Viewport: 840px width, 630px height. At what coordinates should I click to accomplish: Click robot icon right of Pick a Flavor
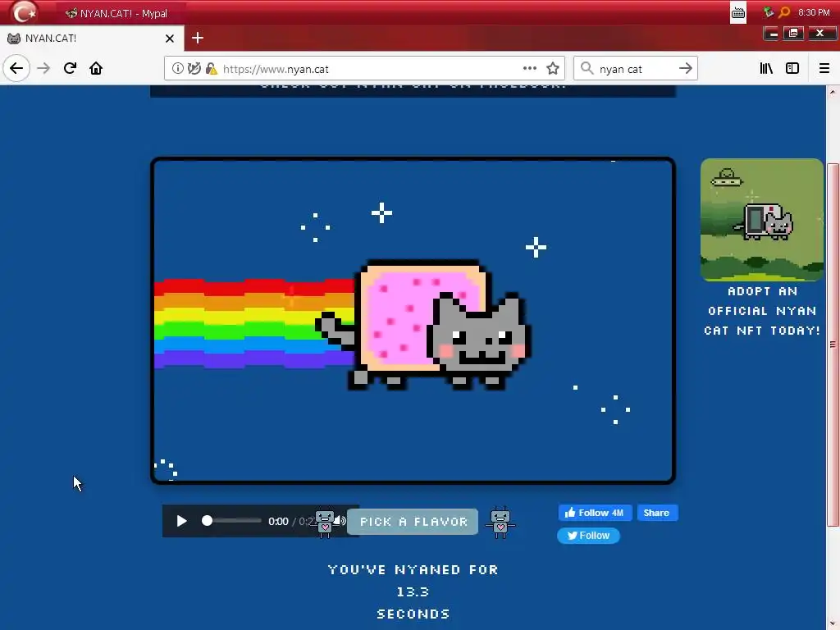pos(500,523)
